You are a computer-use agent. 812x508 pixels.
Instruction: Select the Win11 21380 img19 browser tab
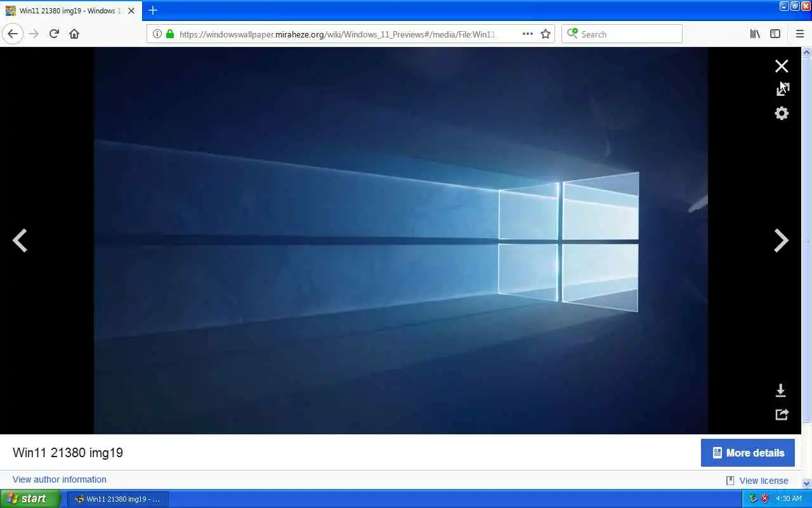pyautogui.click(x=70, y=11)
